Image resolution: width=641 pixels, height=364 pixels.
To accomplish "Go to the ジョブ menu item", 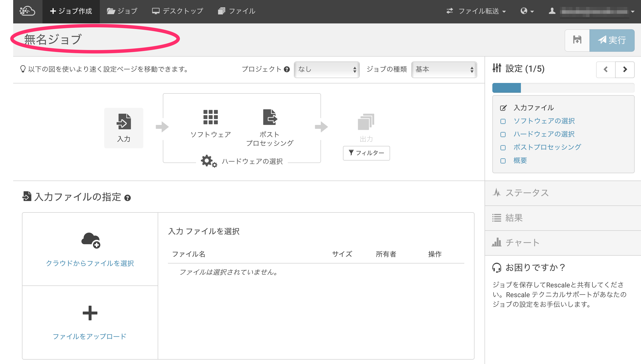I will [x=122, y=11].
